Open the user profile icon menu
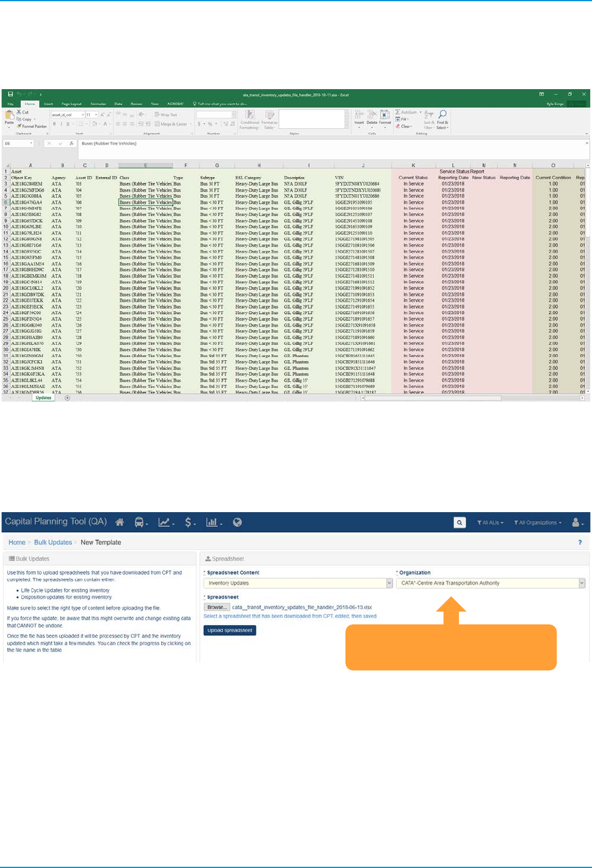The width and height of the screenshot is (592, 868). coord(577,523)
